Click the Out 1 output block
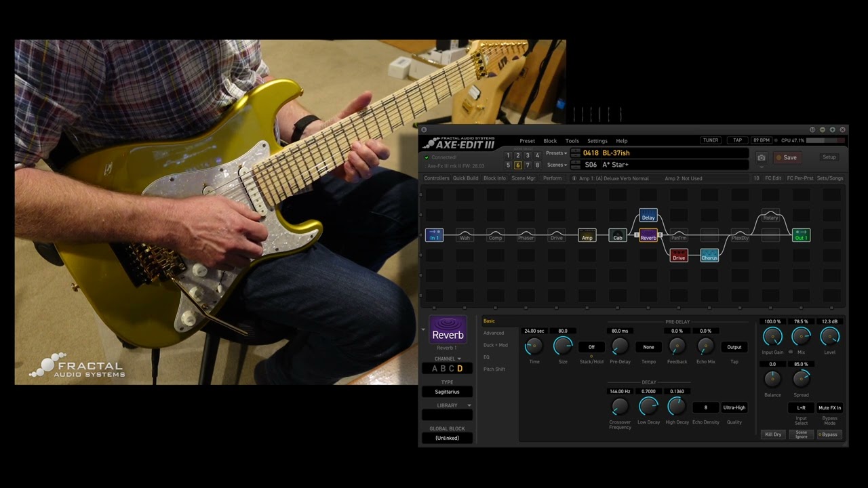Image resolution: width=868 pixels, height=488 pixels. pos(801,236)
